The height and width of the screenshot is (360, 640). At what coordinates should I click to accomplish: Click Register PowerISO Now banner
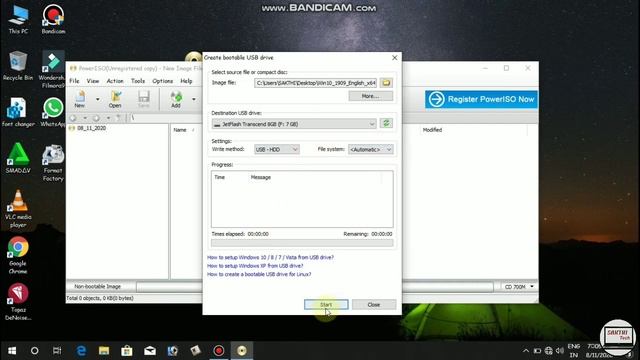pyautogui.click(x=481, y=99)
